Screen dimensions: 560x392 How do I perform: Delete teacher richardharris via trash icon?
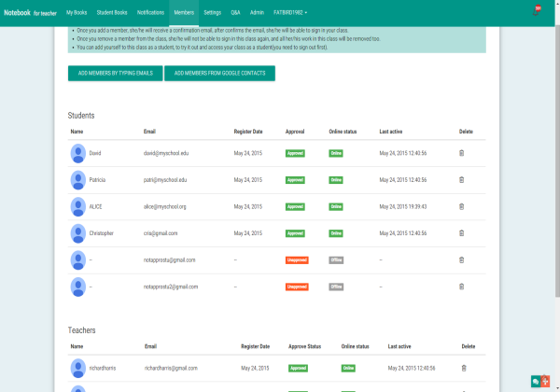464,368
